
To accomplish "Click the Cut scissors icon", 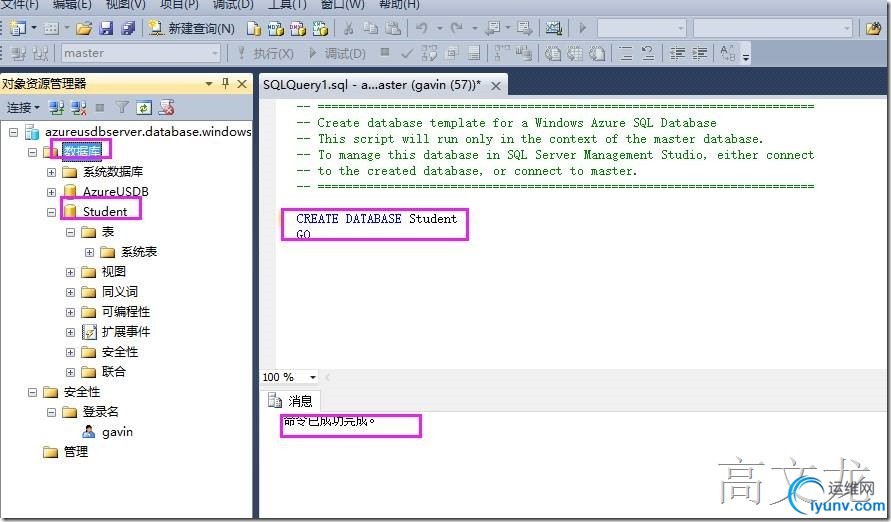I will point(349,28).
